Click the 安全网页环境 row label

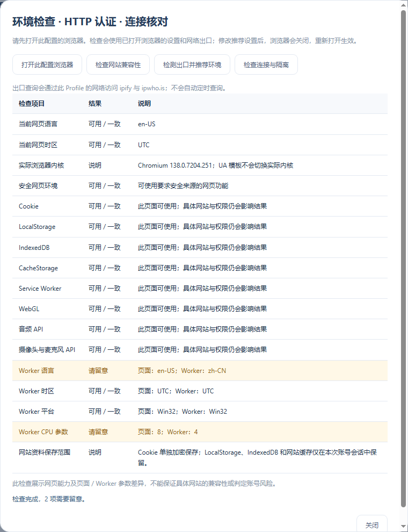(x=38, y=185)
